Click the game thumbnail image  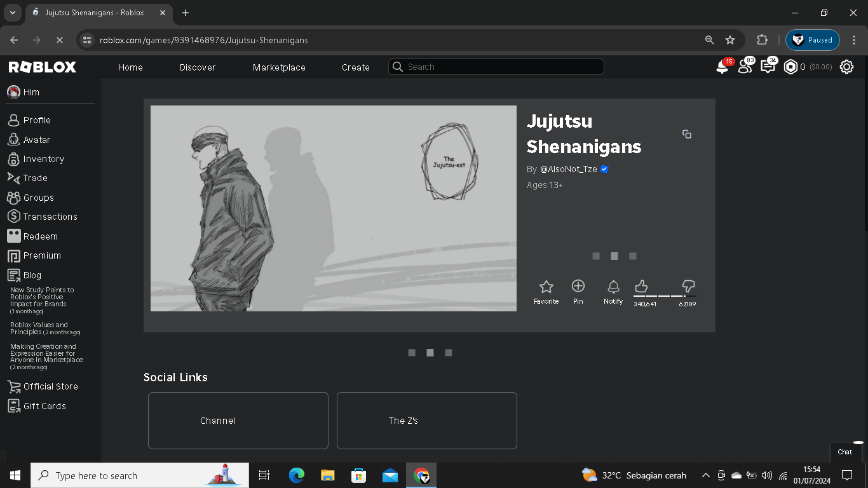click(x=334, y=208)
